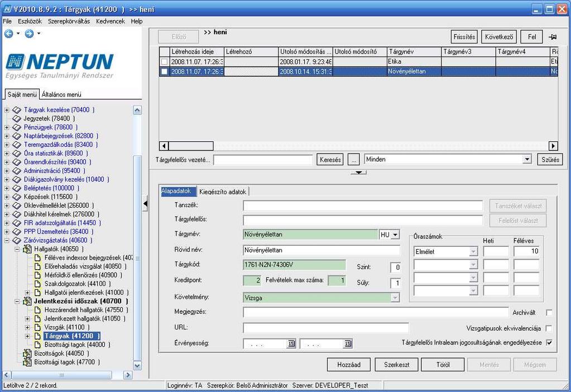The width and height of the screenshot is (571, 392).
Task: Click the Adminisztráció (95400) book icon
Action: point(17,170)
